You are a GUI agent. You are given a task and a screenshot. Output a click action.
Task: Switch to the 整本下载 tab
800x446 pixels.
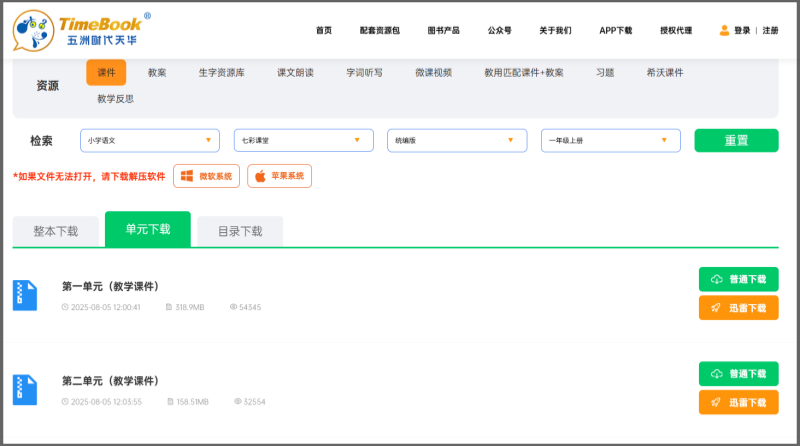[55, 231]
